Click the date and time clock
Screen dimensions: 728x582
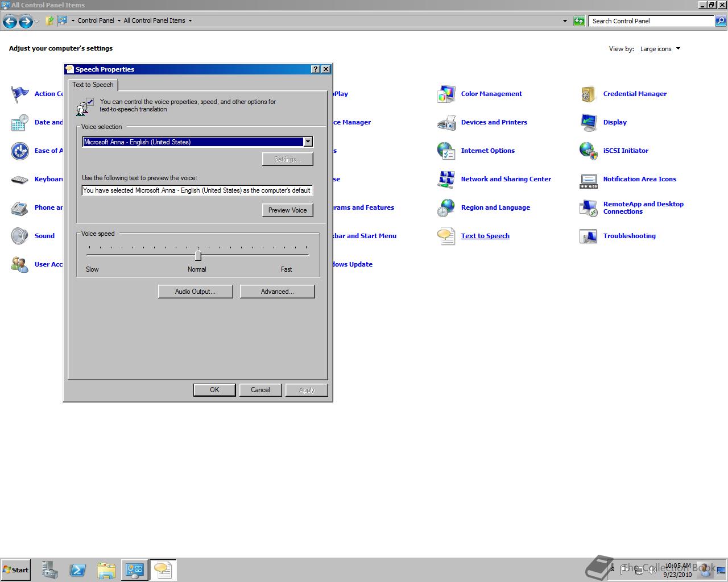677,570
